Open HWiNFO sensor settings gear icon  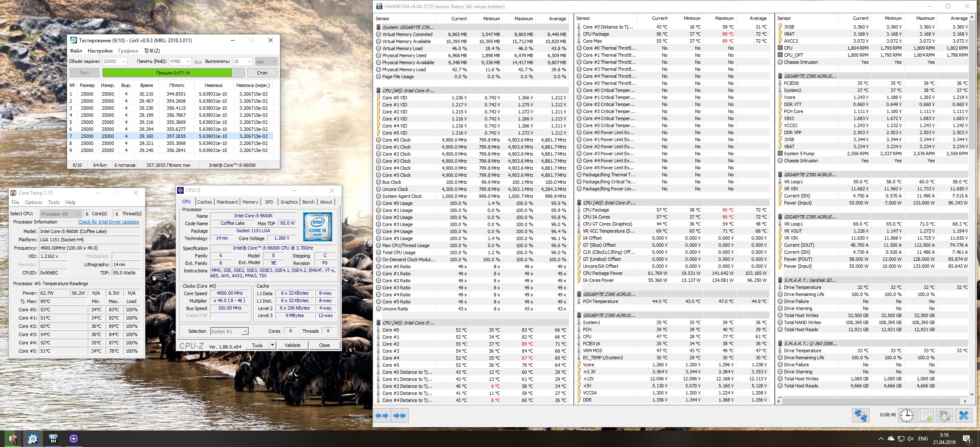point(944,415)
